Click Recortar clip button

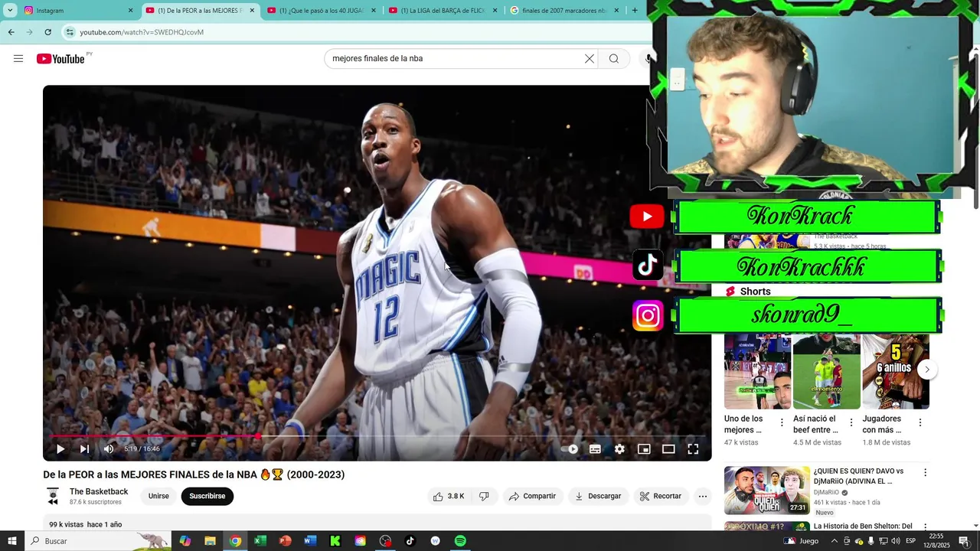pyautogui.click(x=661, y=496)
